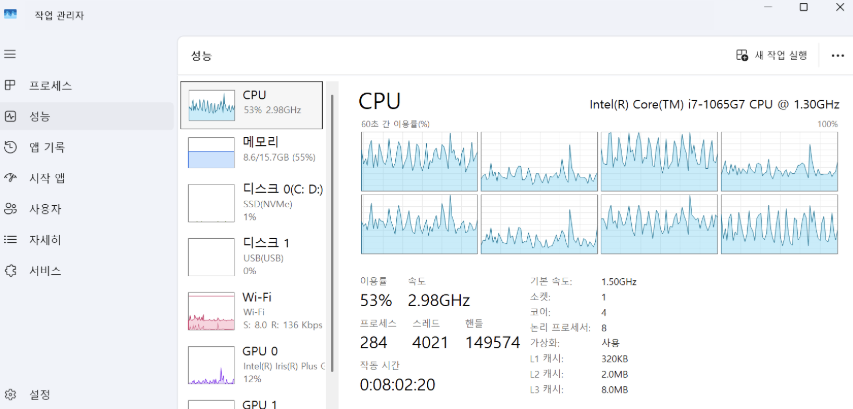Select the CPU resource mini graph

coord(211,104)
